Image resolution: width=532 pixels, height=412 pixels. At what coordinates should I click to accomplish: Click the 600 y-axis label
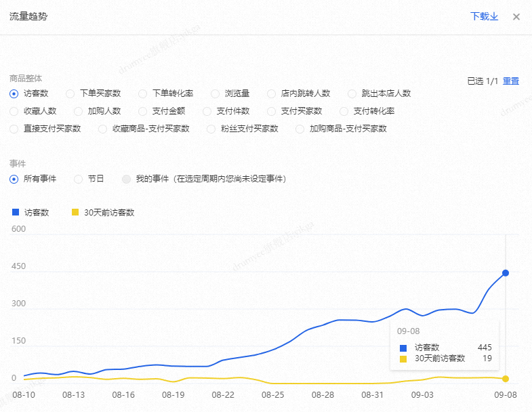pyautogui.click(x=19, y=229)
